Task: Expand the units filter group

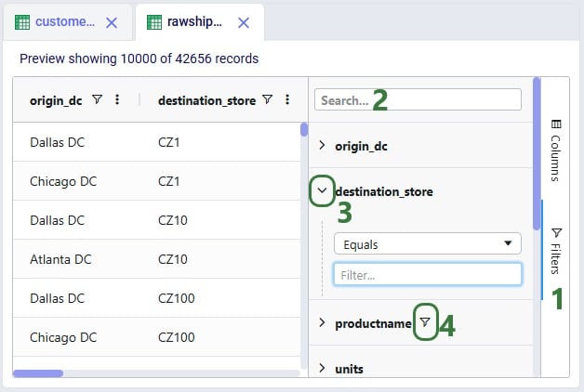Action: point(322,369)
